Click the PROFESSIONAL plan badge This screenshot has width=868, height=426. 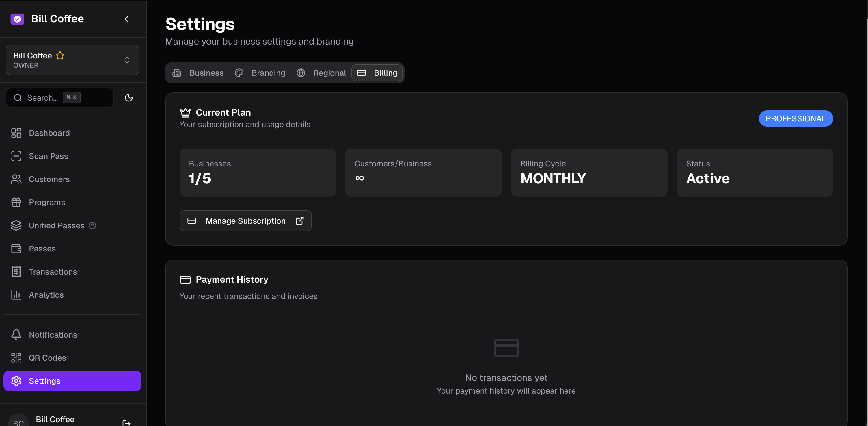(x=796, y=118)
